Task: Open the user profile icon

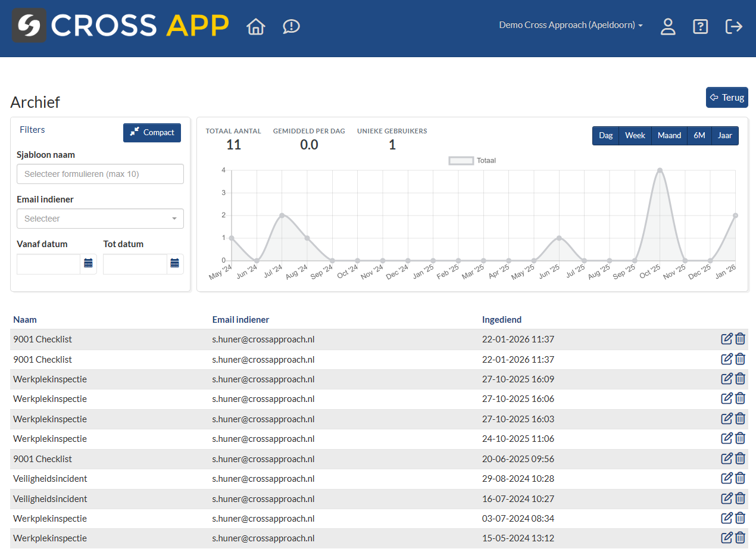Action: click(x=668, y=26)
